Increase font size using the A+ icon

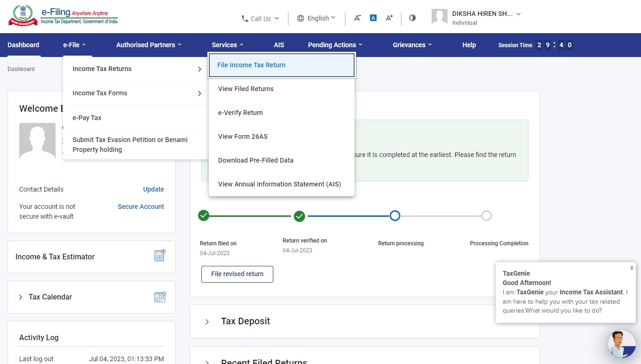pyautogui.click(x=389, y=17)
